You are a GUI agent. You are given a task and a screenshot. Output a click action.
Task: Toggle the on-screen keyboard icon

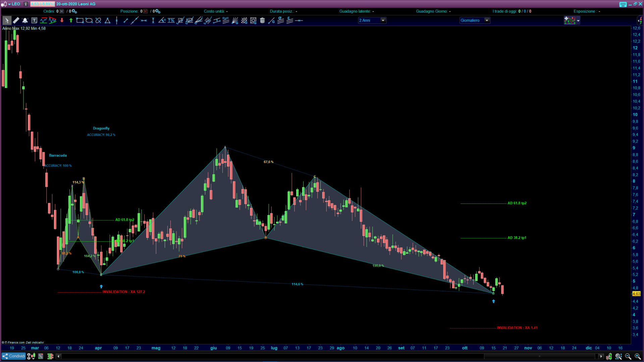coord(623,4)
